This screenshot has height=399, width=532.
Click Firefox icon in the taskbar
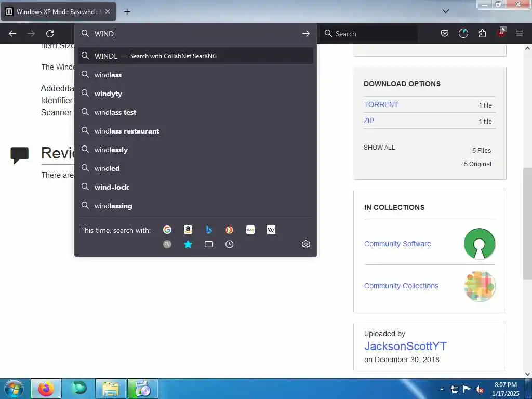[46, 389]
